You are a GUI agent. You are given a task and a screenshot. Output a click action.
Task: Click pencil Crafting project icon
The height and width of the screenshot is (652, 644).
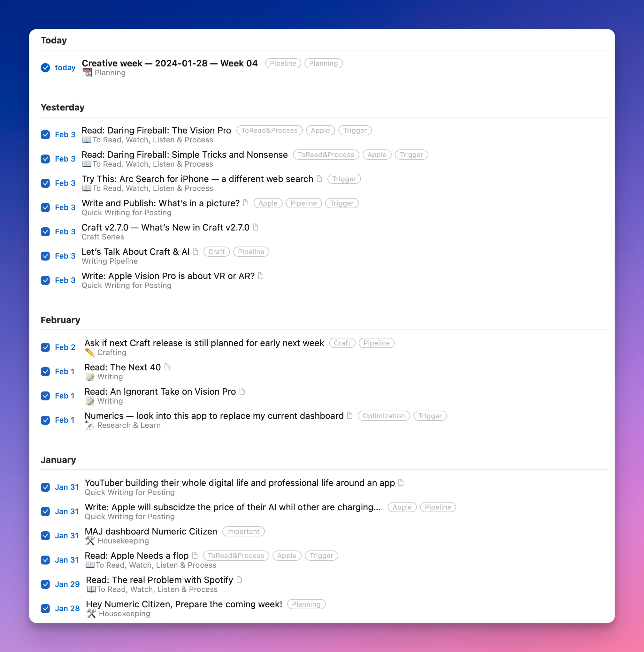pos(89,352)
